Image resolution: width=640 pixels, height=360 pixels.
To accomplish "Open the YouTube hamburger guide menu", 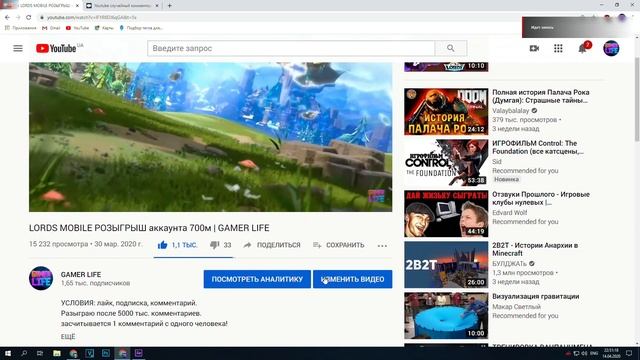I will pos(18,48).
